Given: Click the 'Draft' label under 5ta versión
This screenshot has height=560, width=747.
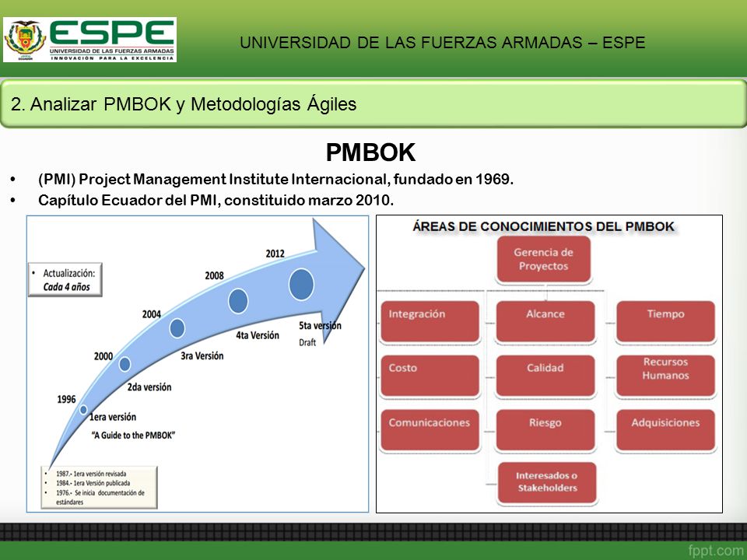Looking at the screenshot, I should tap(307, 342).
